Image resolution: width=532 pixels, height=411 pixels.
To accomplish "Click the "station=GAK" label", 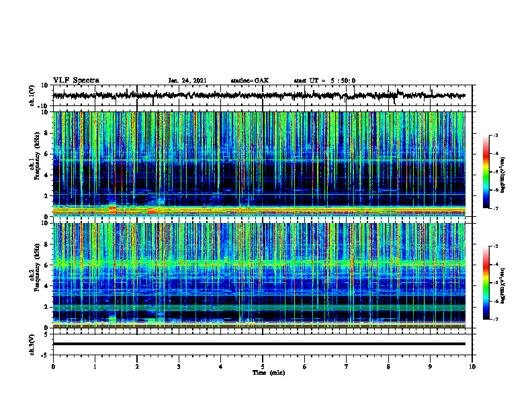I will point(250,81).
